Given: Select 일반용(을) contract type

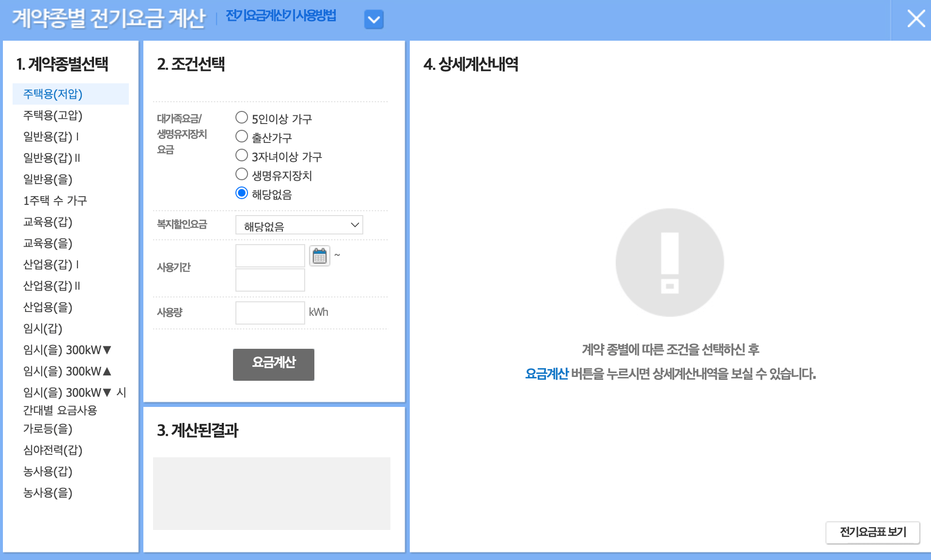Looking at the screenshot, I should click(48, 179).
